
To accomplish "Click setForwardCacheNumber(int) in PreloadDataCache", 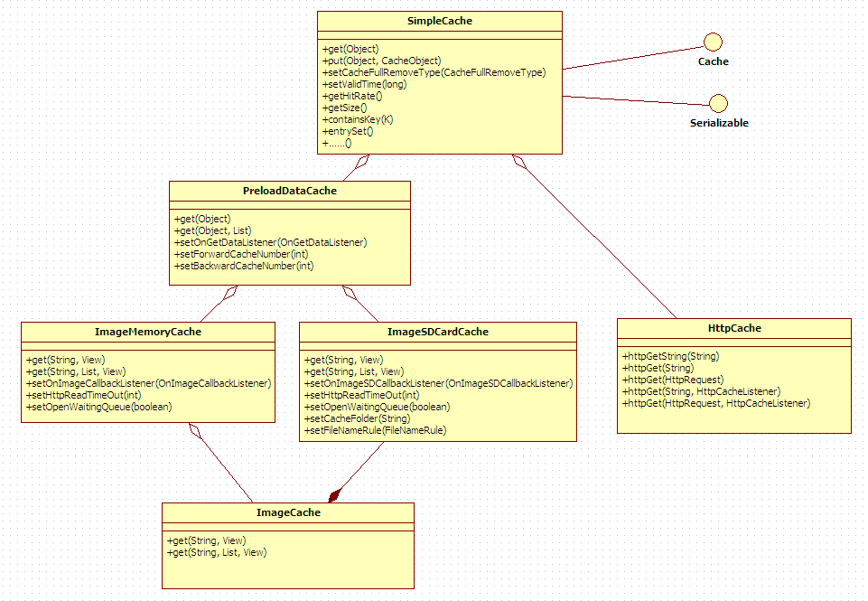I will coord(239,254).
